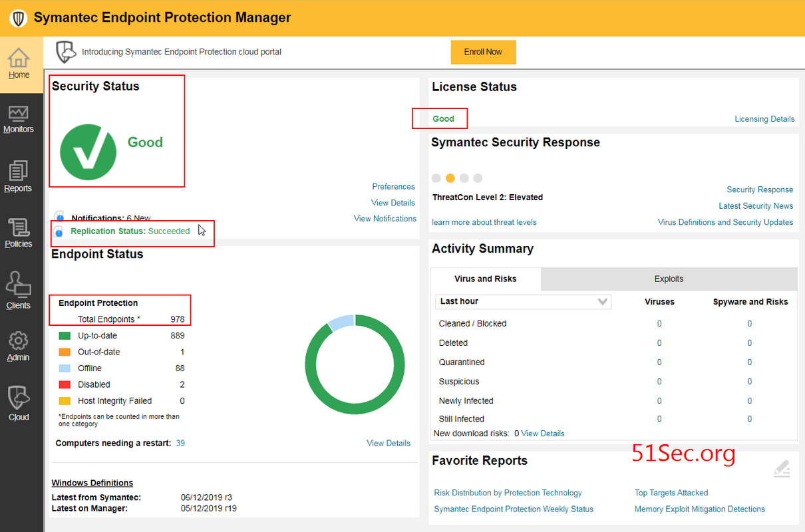Click green Up-to-date legend swatch
Image resolution: width=805 pixels, height=532 pixels.
65,336
